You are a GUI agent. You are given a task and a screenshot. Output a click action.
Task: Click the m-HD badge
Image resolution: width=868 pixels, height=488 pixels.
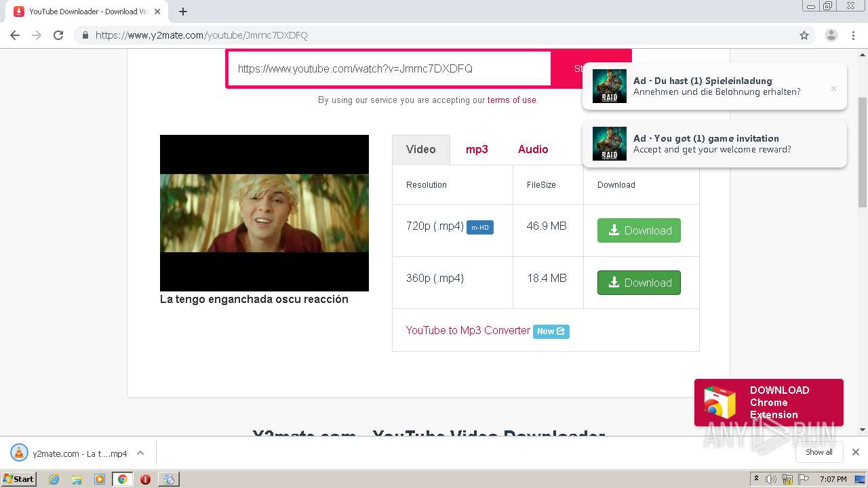point(480,228)
